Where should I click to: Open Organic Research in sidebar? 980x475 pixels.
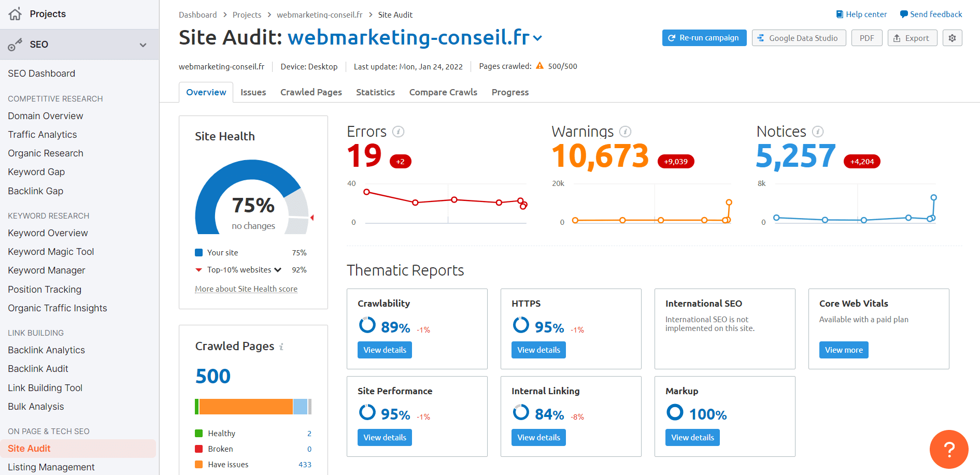pos(46,153)
